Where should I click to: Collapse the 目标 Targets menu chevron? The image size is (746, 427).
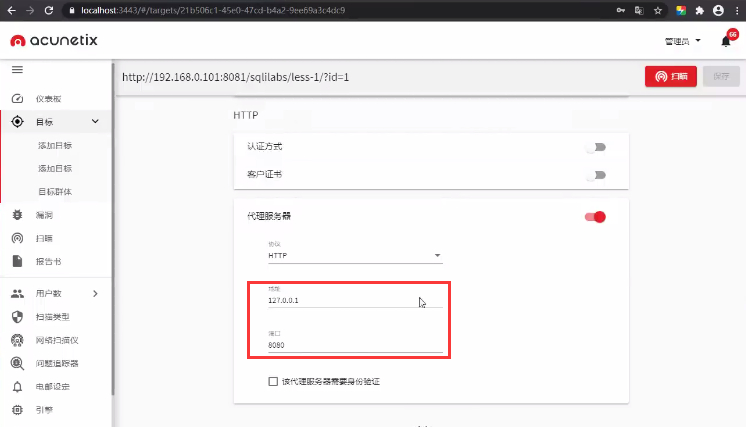click(x=95, y=122)
